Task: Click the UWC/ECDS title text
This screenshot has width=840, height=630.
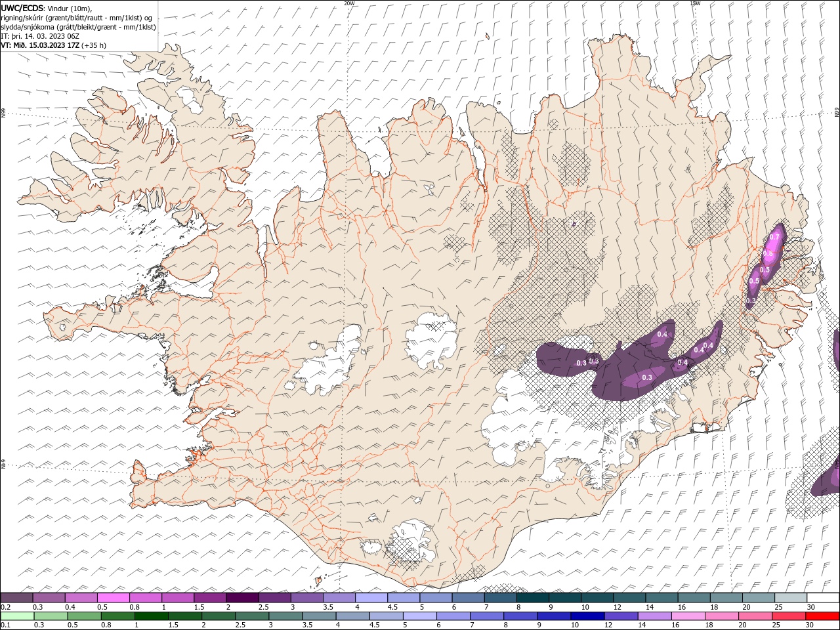Action: coord(22,7)
